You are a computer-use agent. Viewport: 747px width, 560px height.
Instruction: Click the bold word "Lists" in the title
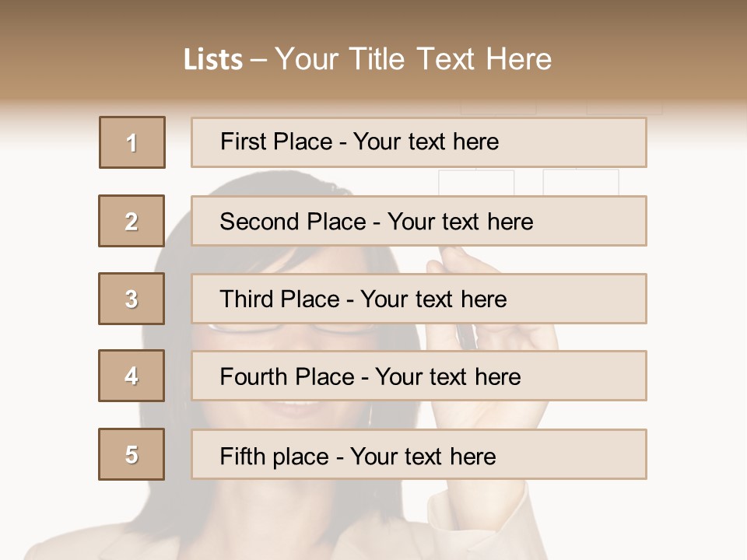[x=212, y=60]
